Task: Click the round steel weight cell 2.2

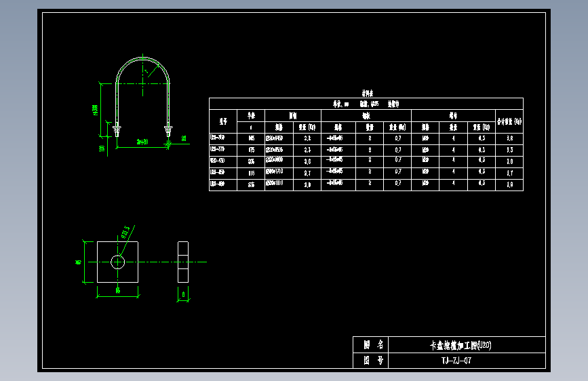Action: (307, 138)
